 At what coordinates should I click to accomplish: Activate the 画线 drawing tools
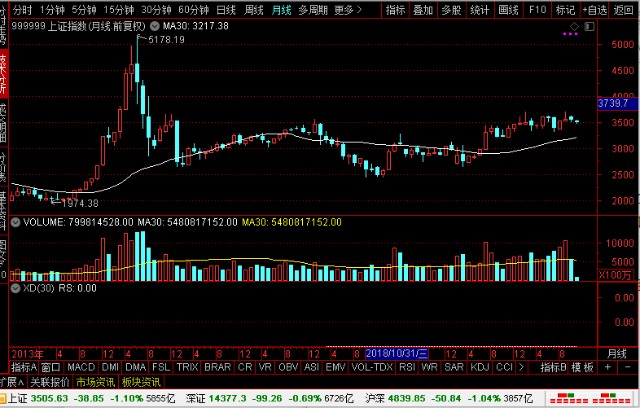click(509, 10)
